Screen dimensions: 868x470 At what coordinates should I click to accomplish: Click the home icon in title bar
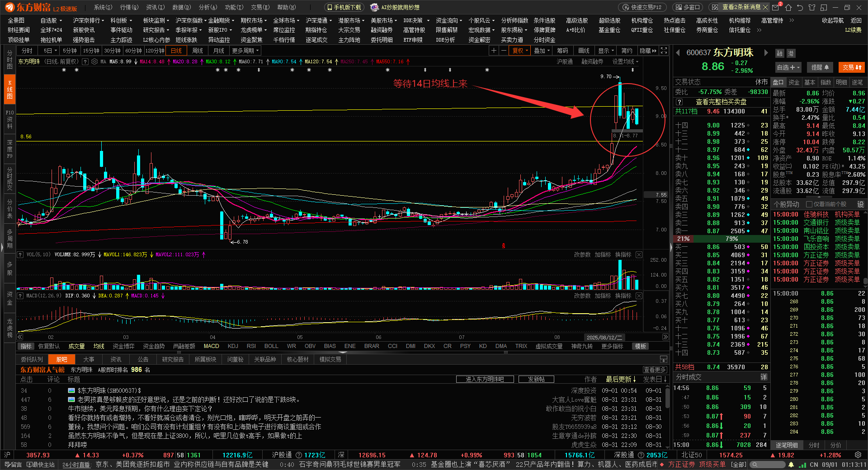coord(788,7)
